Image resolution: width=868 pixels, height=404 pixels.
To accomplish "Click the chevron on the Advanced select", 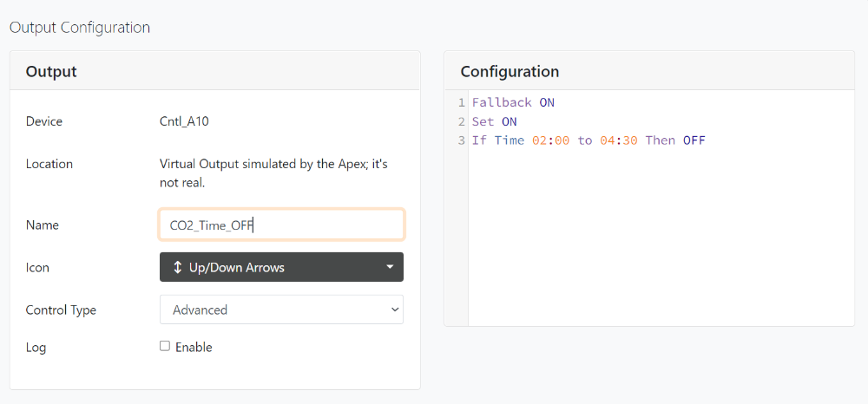I will tap(395, 310).
